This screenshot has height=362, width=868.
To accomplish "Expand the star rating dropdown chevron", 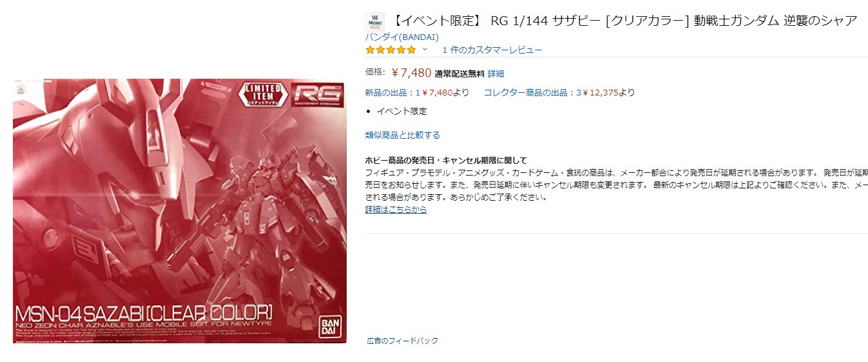I will 425,50.
